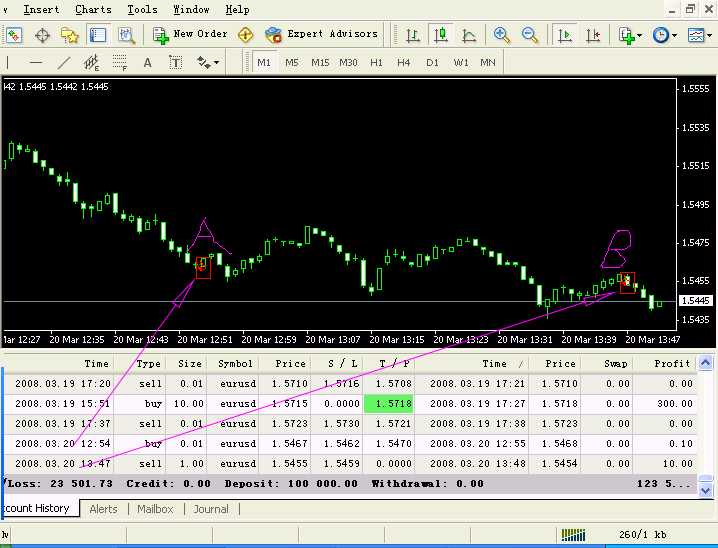Select the M15 timeframe
Screen dimensions: 718x548
(320, 62)
